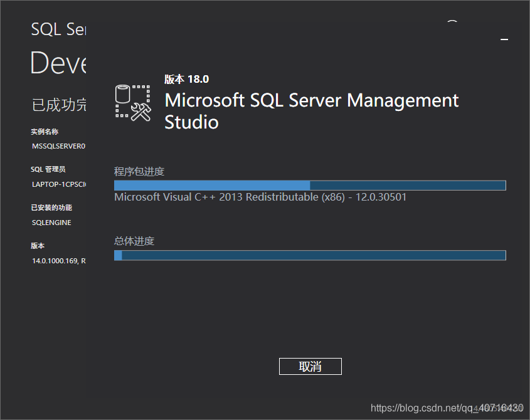Minimize the installer window
530x420 pixels.
point(504,39)
